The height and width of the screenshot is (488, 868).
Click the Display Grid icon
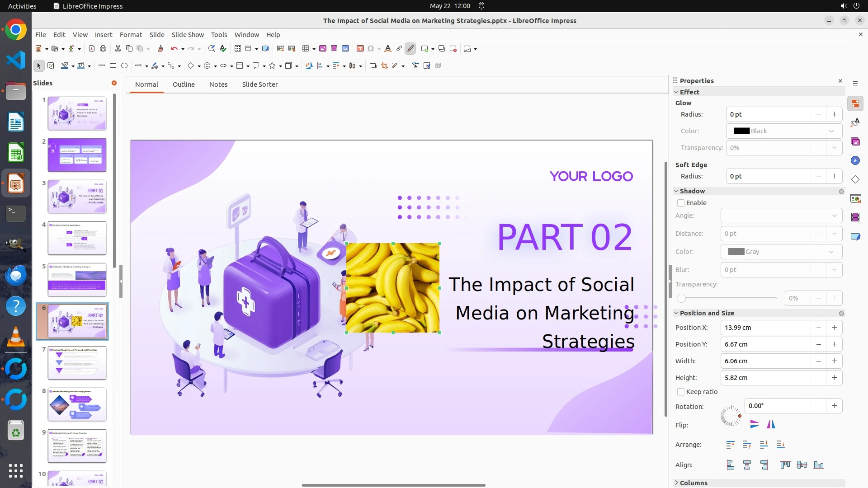[238, 49]
